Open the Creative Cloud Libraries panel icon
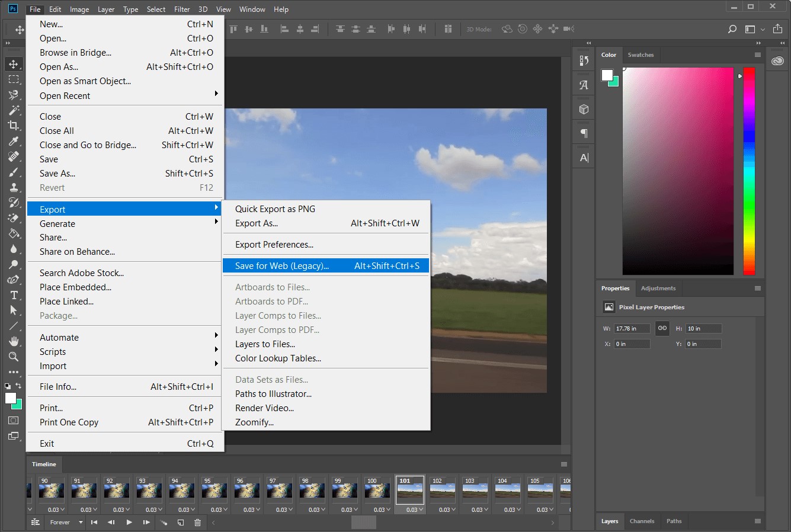The width and height of the screenshot is (791, 532). click(x=777, y=61)
